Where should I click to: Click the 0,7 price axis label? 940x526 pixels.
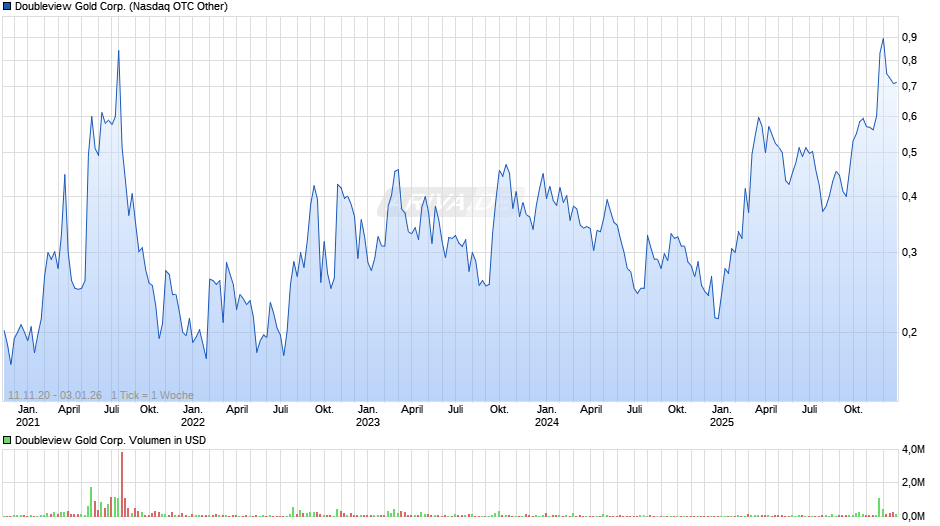pyautogui.click(x=909, y=86)
